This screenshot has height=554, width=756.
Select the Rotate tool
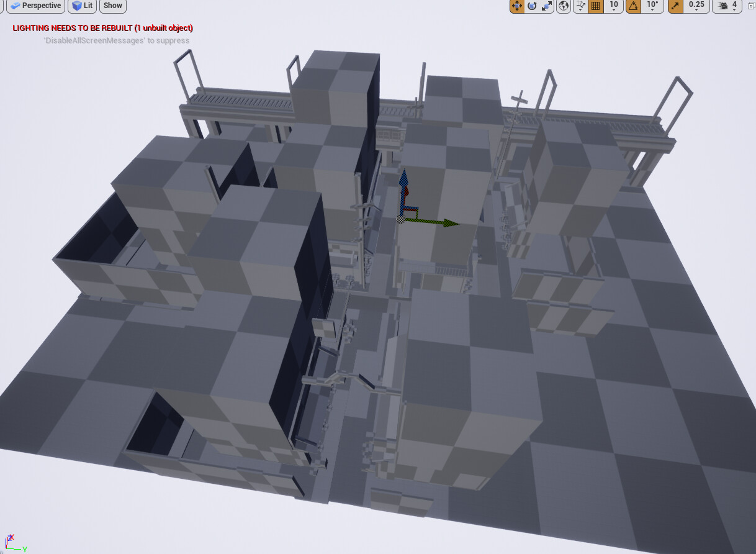(531, 6)
